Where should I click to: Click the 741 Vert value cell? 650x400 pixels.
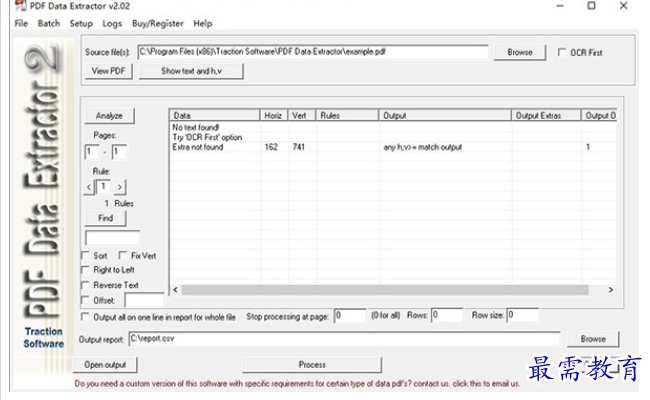coord(298,147)
